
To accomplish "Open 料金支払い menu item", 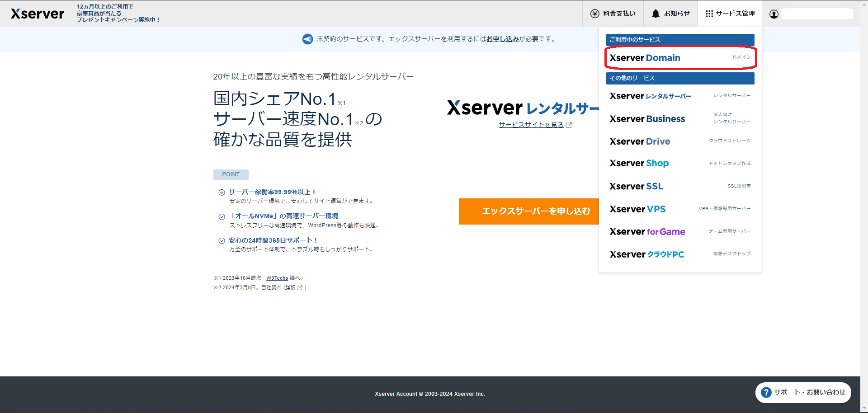I will pyautogui.click(x=613, y=14).
